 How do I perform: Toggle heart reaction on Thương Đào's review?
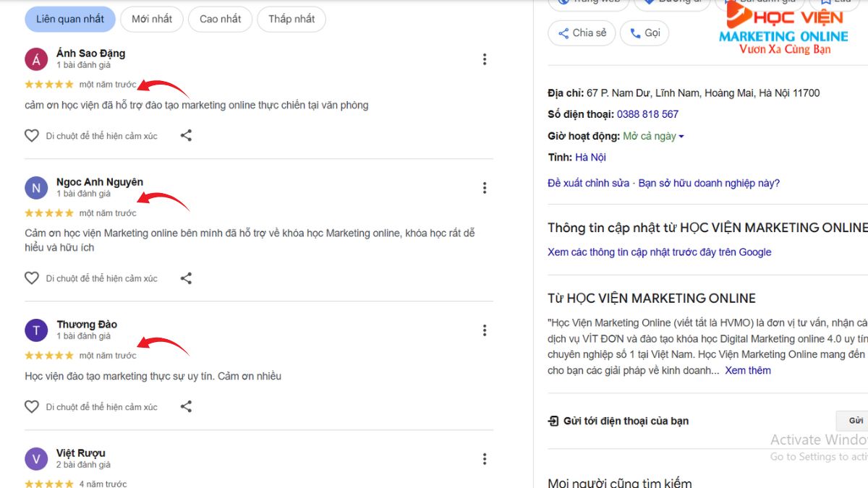[x=32, y=407]
